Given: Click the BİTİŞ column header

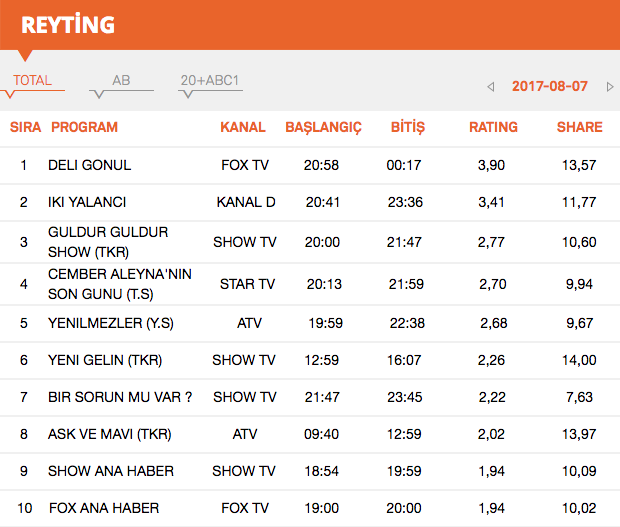Looking at the screenshot, I should (x=407, y=127).
